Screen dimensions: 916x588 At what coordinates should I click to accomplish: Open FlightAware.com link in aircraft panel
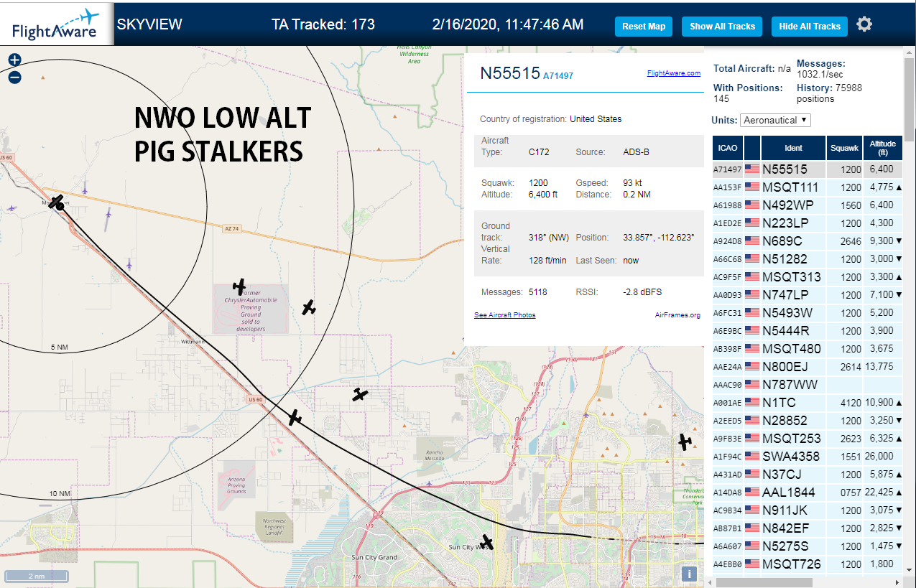(x=673, y=73)
